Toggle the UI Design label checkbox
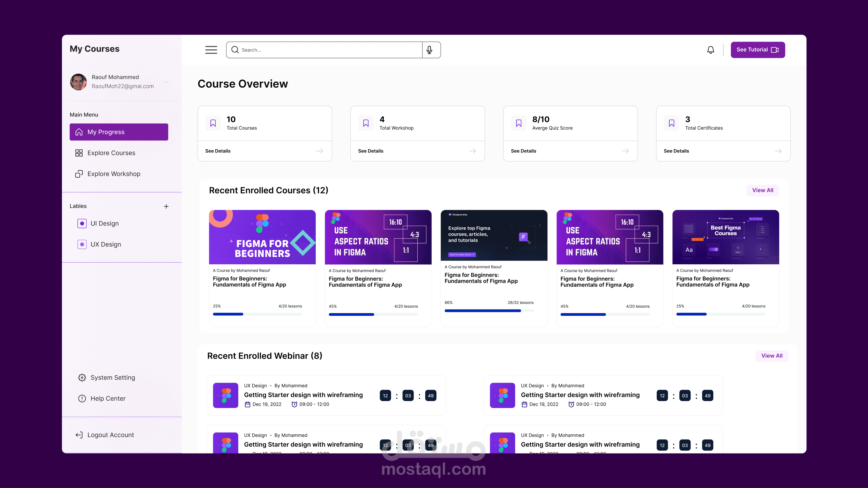868x488 pixels. [x=82, y=223]
